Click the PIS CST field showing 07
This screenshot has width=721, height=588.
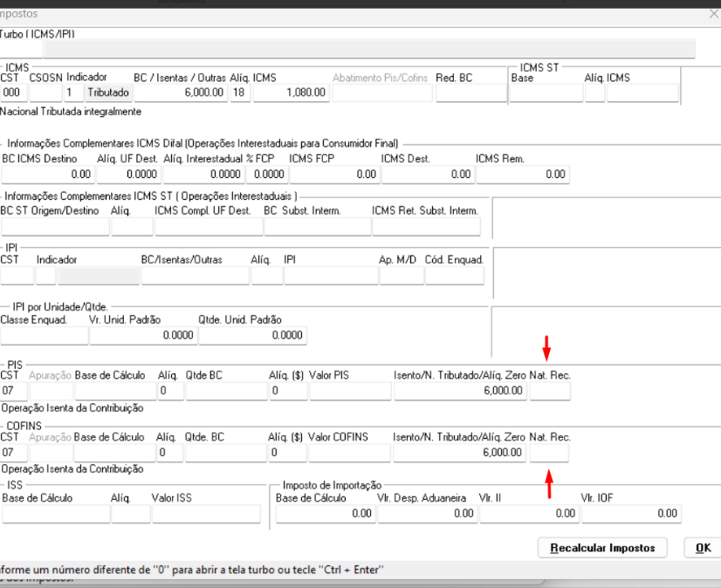point(14,391)
